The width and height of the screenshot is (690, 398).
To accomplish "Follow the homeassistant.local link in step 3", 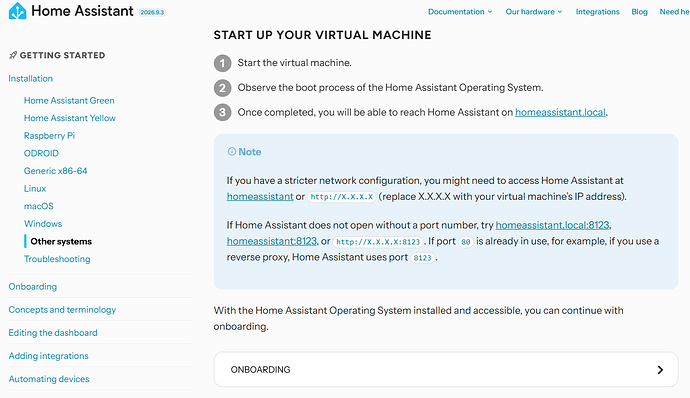I will coord(560,112).
